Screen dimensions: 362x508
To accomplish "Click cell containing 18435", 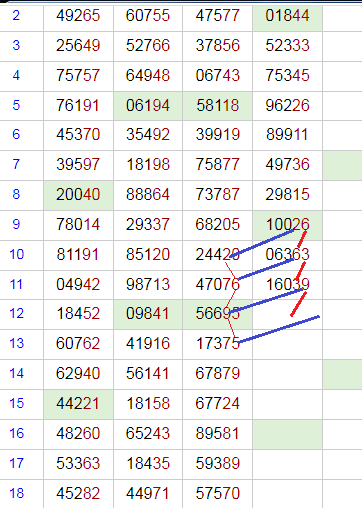I will point(148,464).
